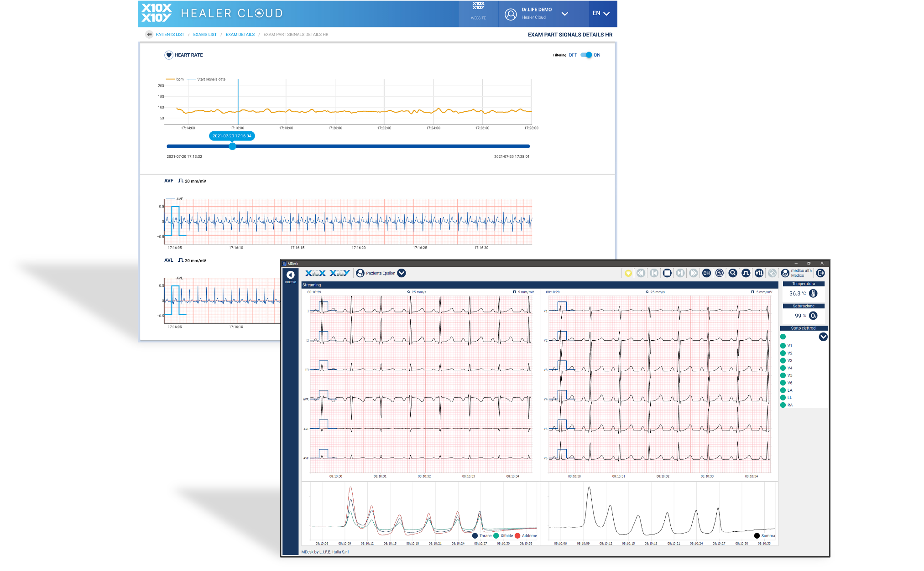
Task: Click the fast-forward double-arrow button in MDesk
Action: point(694,273)
